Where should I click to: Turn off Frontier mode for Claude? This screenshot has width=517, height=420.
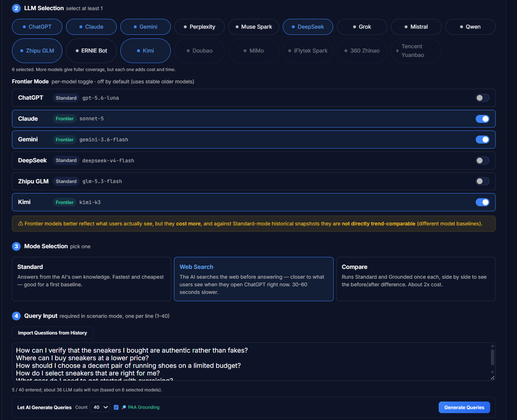point(483,119)
